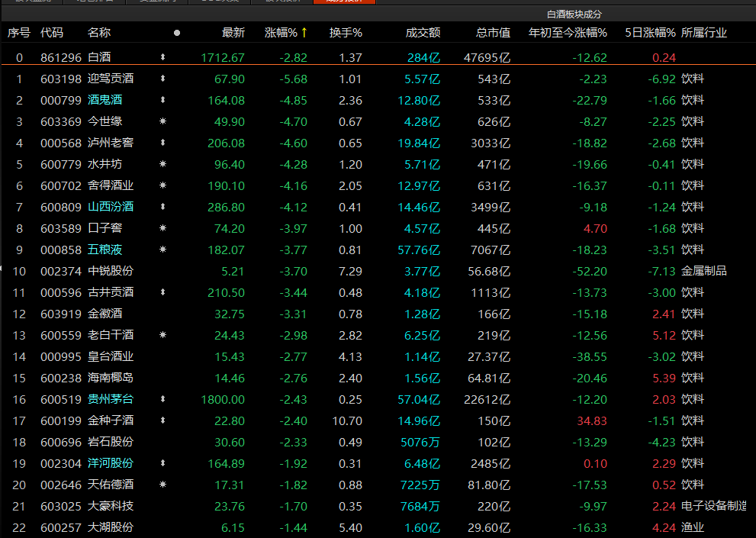Open the 酒鬼酒 stock name
756x538 pixels.
coord(105,100)
